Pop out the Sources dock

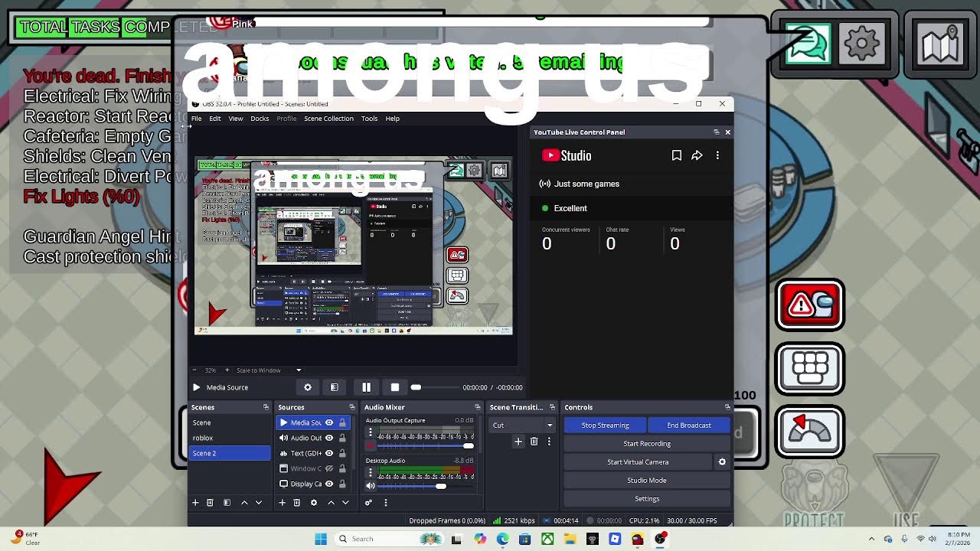352,407
